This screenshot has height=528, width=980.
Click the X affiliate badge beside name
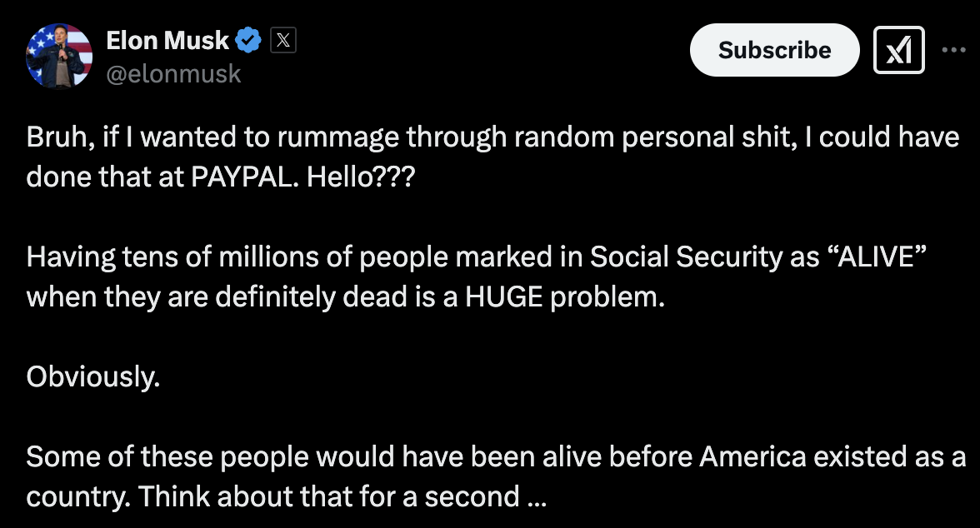pos(283,40)
